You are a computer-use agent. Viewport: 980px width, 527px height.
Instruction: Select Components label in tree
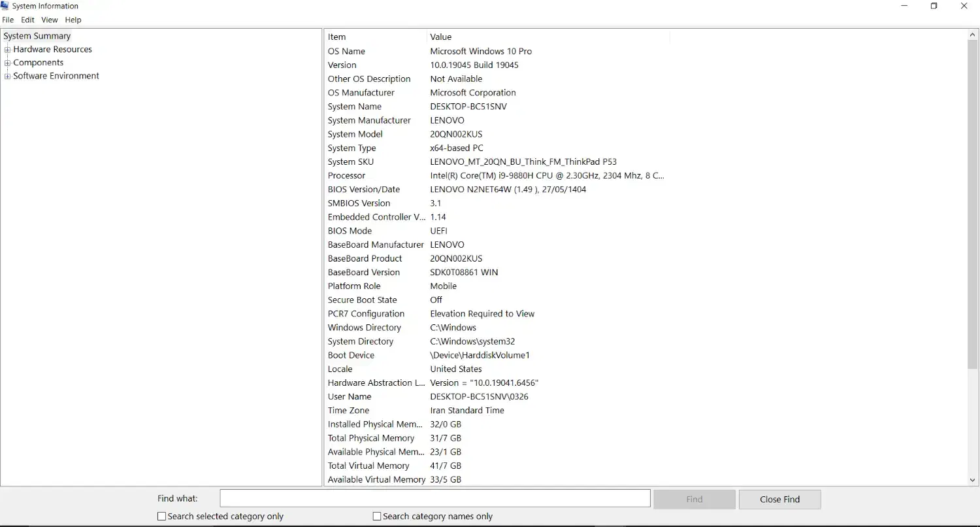[x=39, y=63]
